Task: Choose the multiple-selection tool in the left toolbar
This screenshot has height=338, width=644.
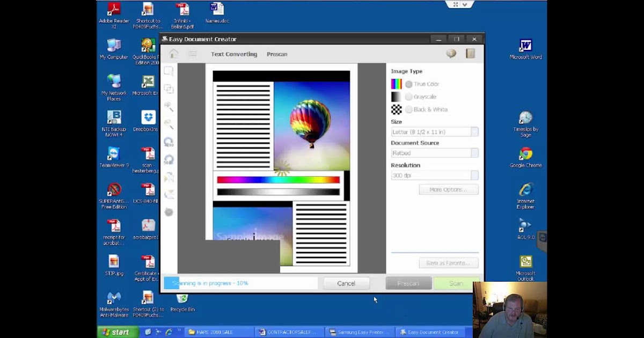Action: (169, 89)
